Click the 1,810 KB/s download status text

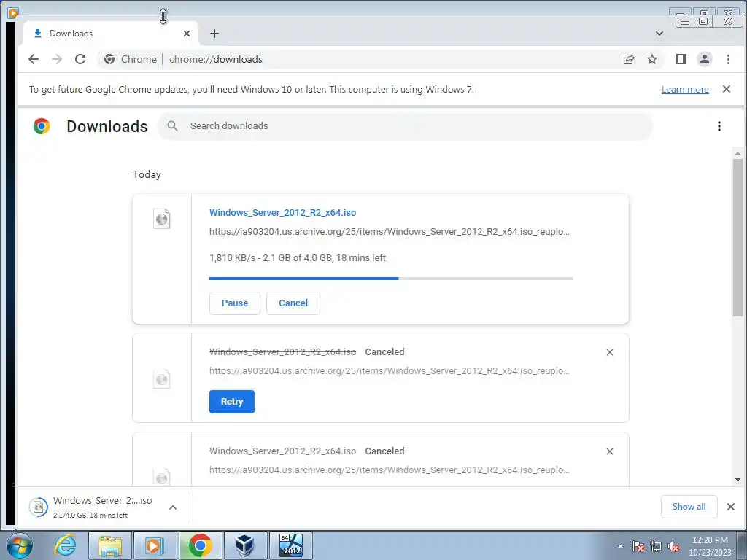(298, 258)
